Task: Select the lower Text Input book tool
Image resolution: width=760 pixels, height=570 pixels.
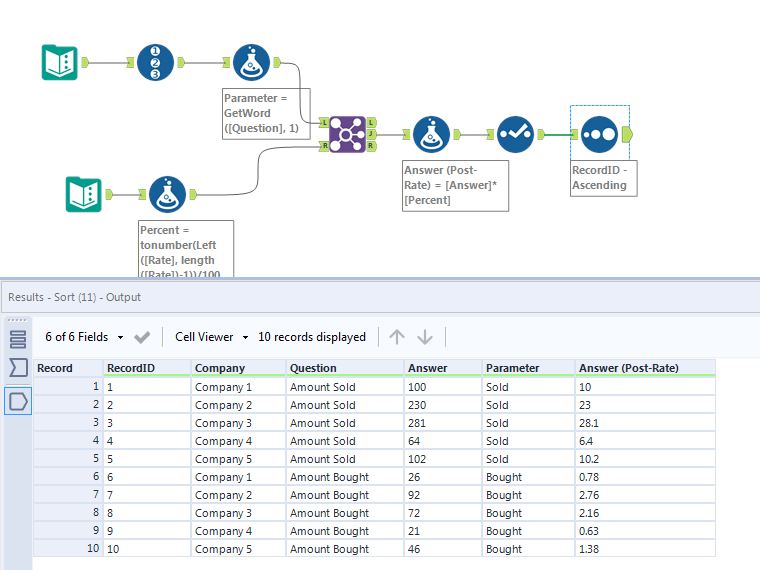Action: (x=83, y=194)
